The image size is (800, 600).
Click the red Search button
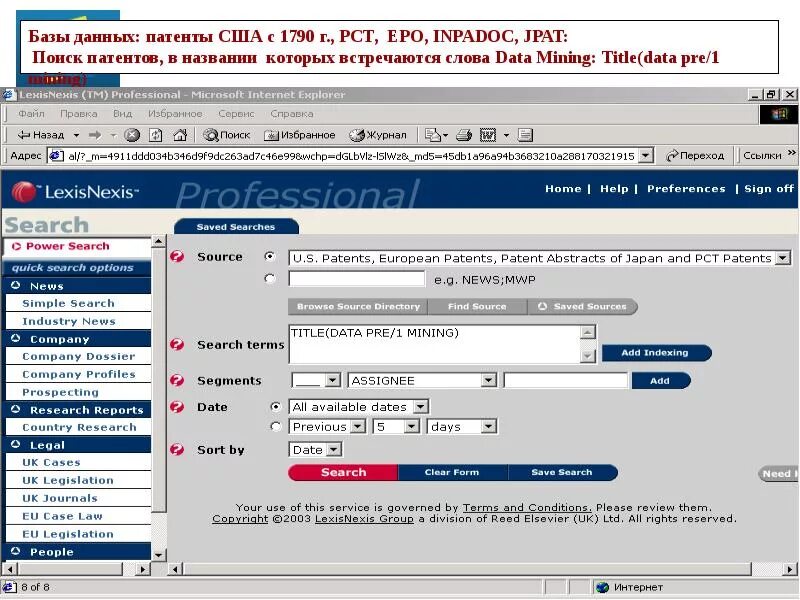tap(343, 472)
